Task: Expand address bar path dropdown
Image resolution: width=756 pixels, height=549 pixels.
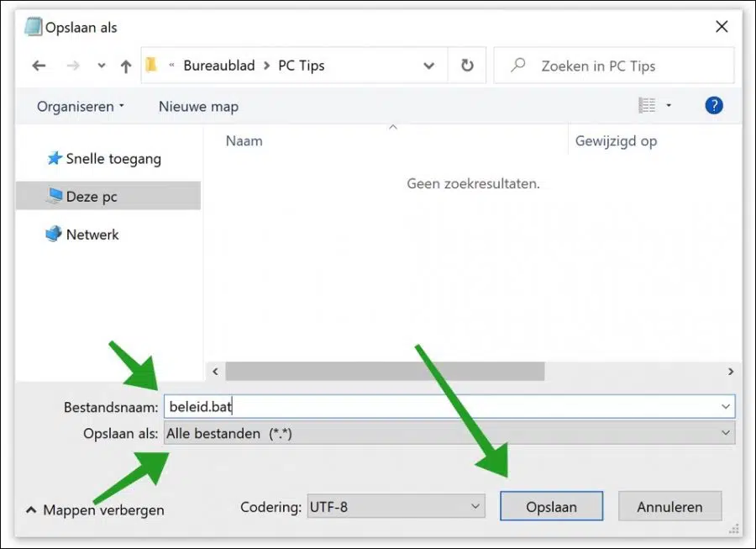Action: pos(428,66)
